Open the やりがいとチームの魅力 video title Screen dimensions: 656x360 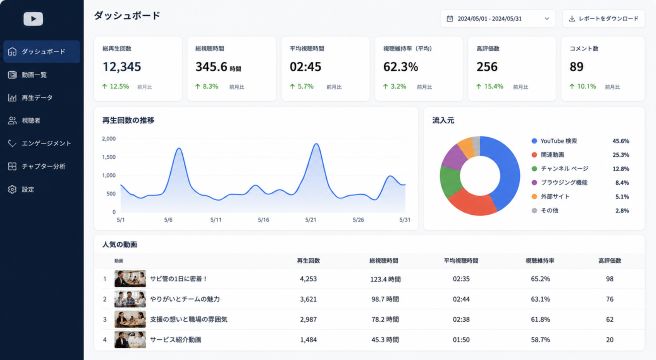pyautogui.click(x=184, y=299)
